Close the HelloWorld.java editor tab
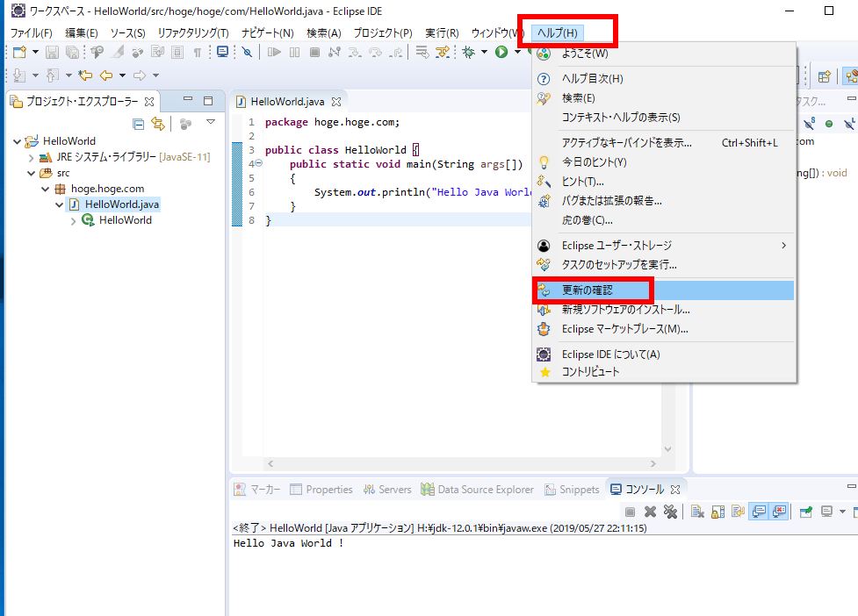Image resolution: width=858 pixels, height=616 pixels. click(336, 102)
